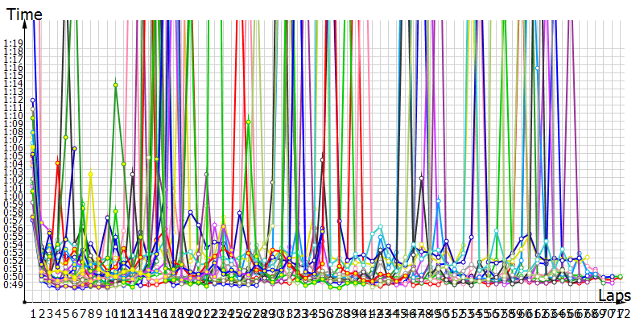Select the green peak data point at lap 11
The width and height of the screenshot is (644, 322).
[116, 85]
